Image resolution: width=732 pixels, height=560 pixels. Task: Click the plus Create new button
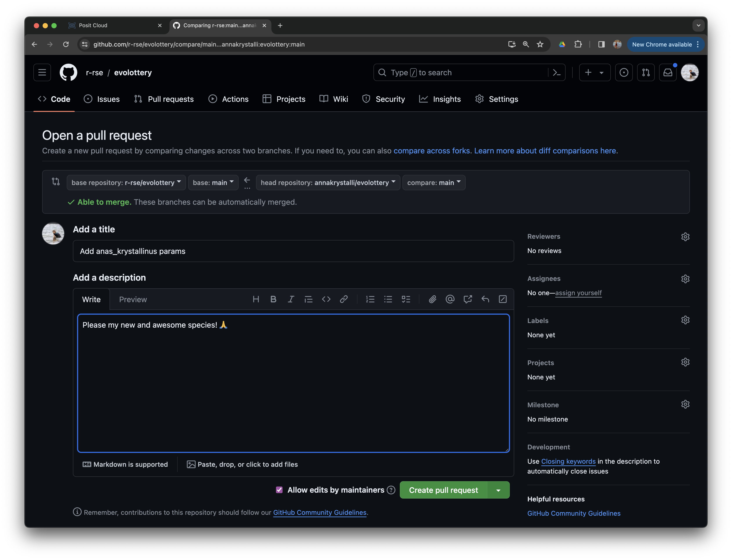click(588, 72)
